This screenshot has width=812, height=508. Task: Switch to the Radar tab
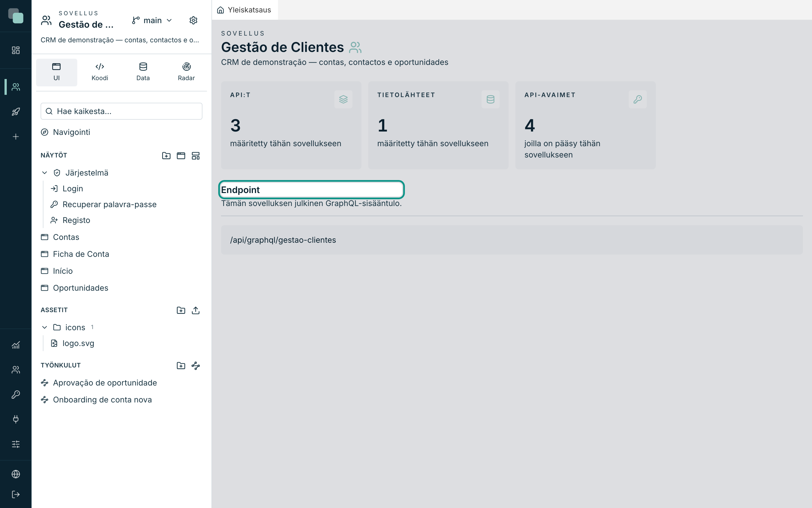point(186,72)
